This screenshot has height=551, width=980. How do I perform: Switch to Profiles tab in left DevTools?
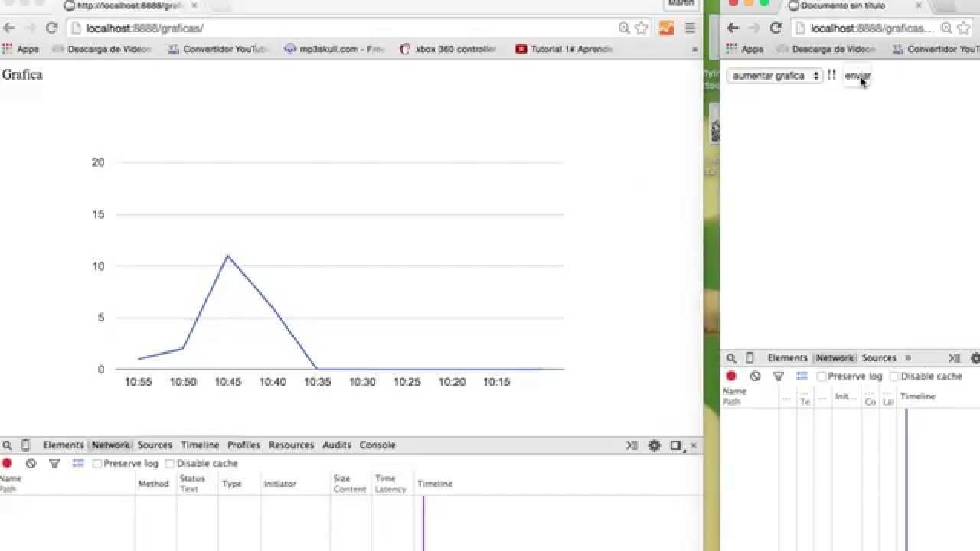click(x=243, y=445)
